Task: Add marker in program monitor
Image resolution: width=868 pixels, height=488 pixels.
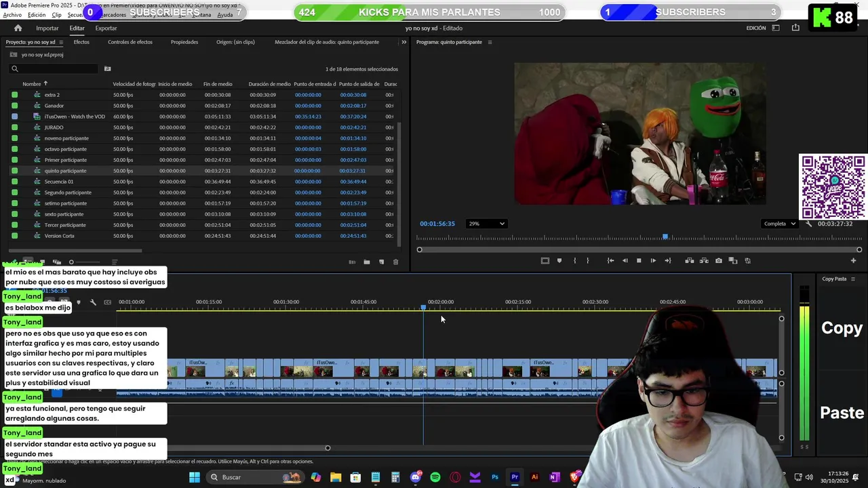Action: point(559,261)
